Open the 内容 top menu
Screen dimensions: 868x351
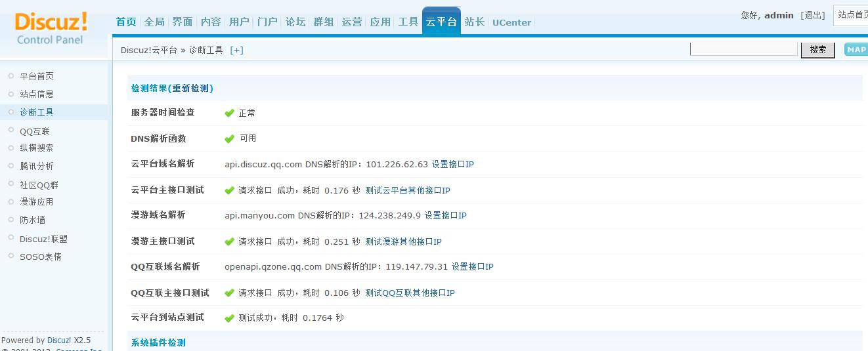click(x=211, y=22)
